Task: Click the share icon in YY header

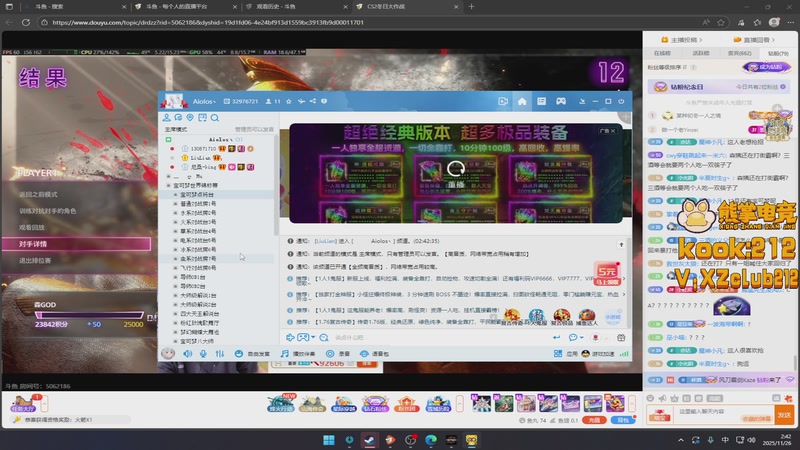Action: tap(313, 102)
